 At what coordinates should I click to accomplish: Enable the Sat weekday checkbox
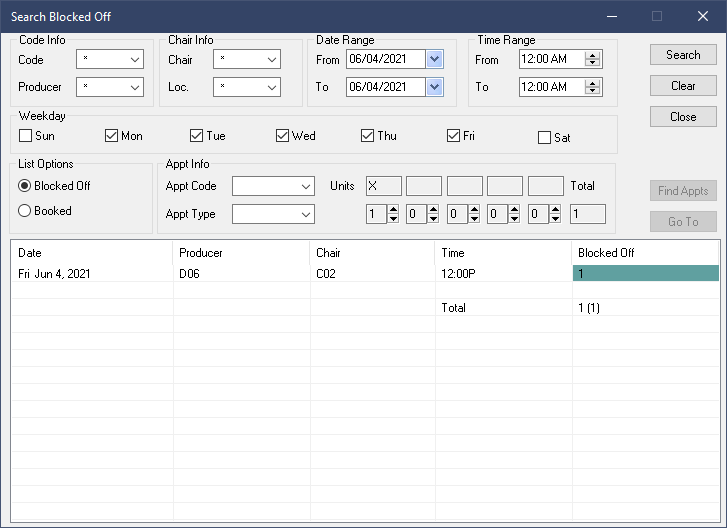click(544, 138)
